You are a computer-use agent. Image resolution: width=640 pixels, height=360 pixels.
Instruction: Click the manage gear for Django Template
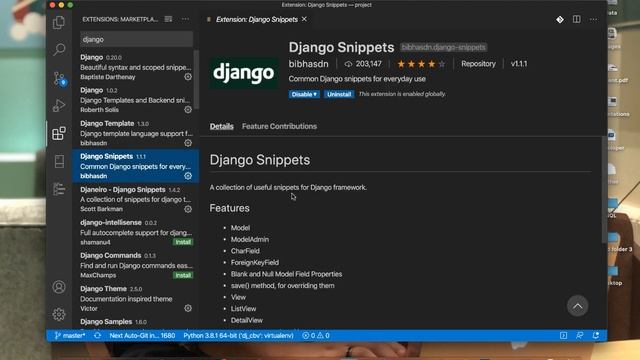pyautogui.click(x=188, y=143)
